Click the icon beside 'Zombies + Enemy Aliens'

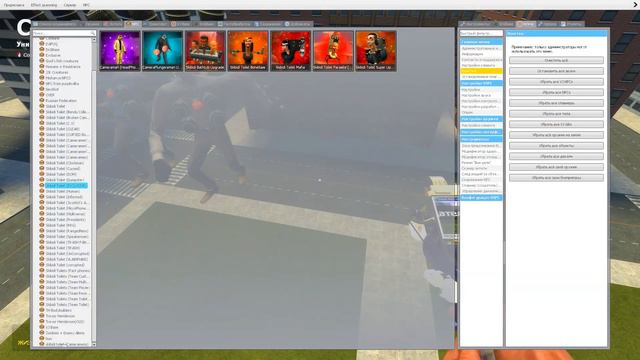tap(42, 333)
